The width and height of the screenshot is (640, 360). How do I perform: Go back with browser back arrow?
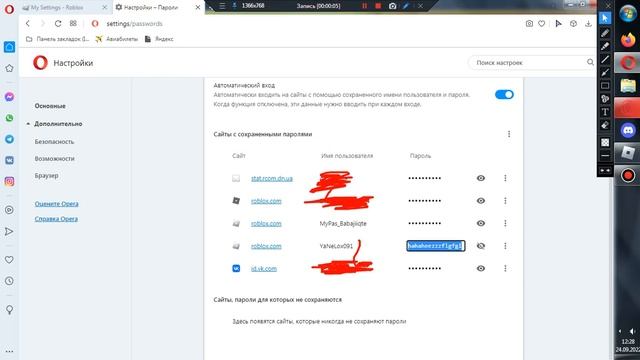(x=28, y=24)
